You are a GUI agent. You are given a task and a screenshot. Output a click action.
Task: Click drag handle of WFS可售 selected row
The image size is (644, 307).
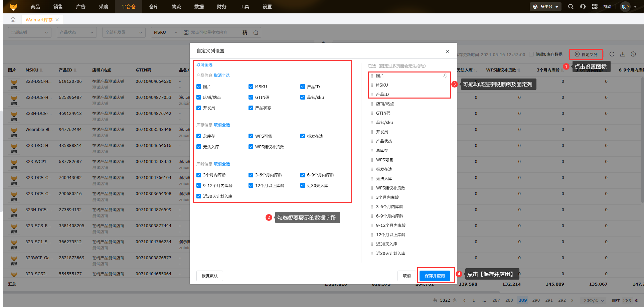point(372,160)
